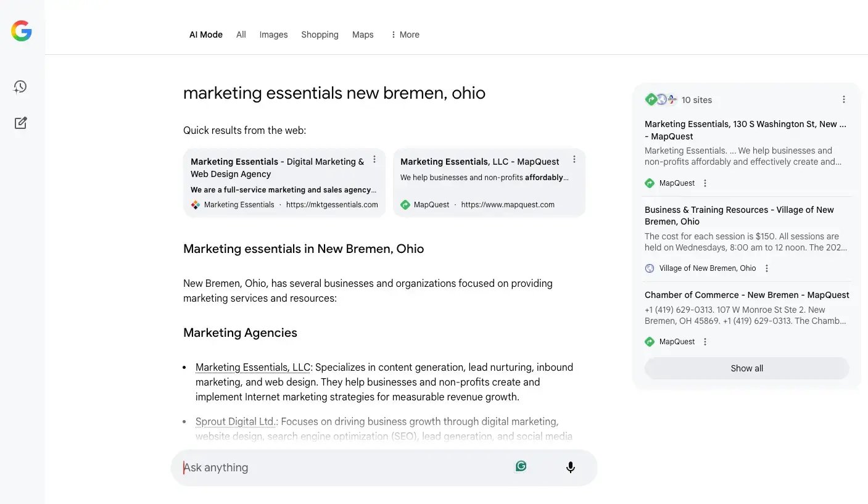Switch to the All results tab
868x504 pixels.
click(241, 35)
